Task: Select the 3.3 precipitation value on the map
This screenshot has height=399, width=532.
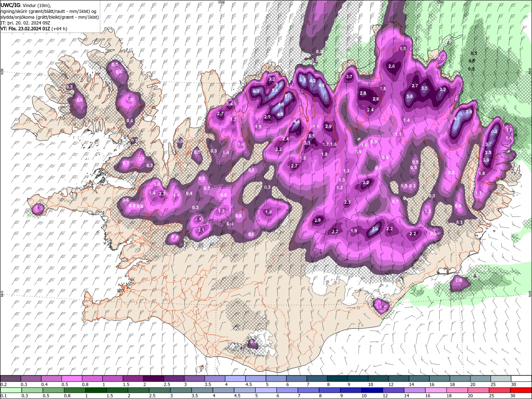Action: click(x=307, y=143)
